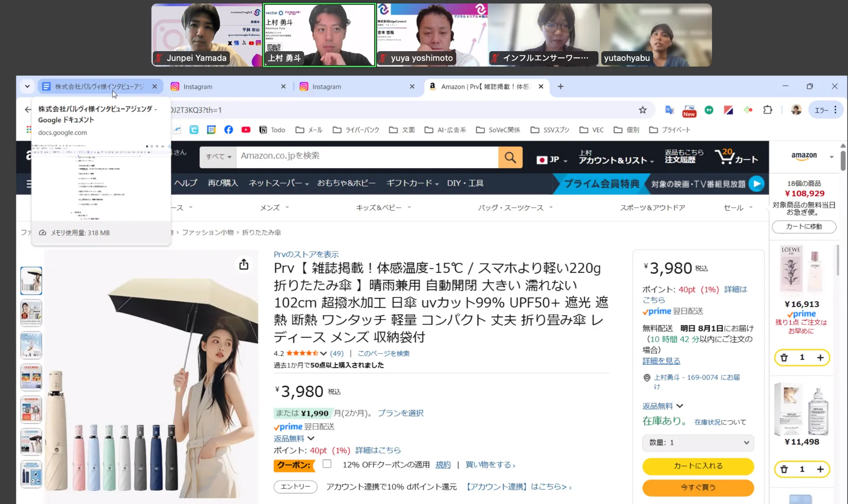Open the Prvのストアを表示 link

(x=306, y=254)
